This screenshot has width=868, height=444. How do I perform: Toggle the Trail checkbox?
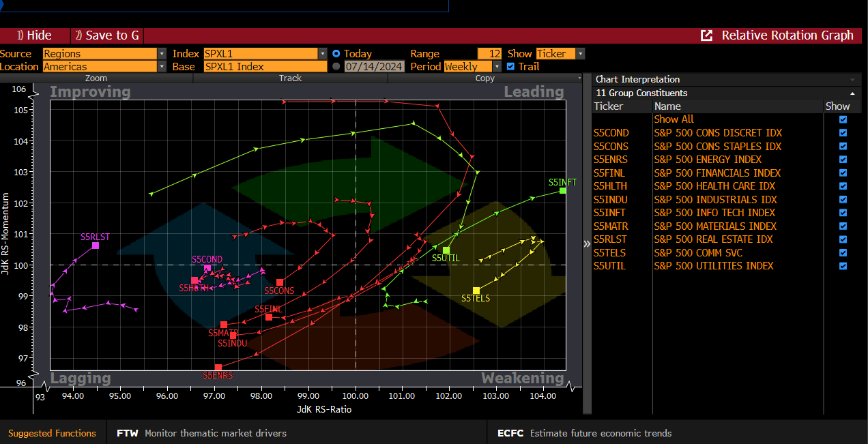pyautogui.click(x=511, y=67)
